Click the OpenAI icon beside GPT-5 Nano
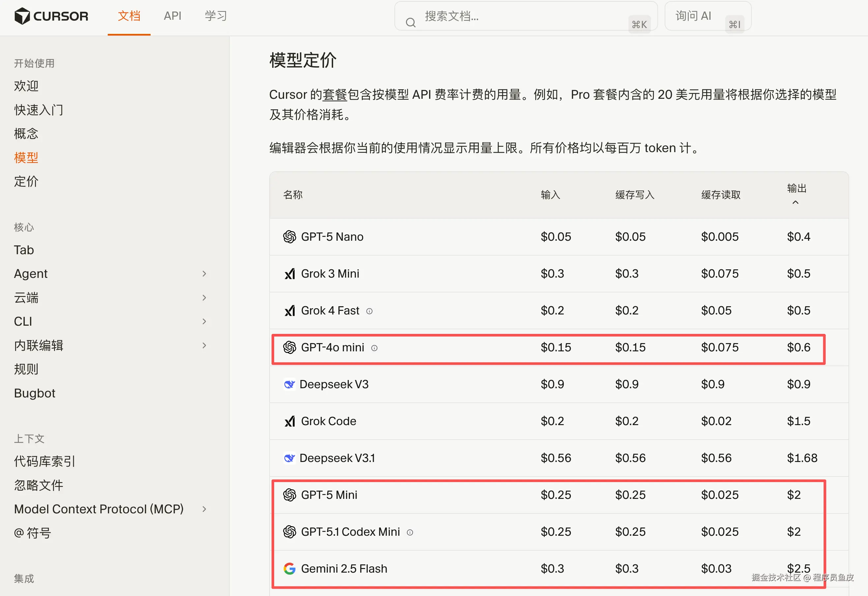868x596 pixels. coord(289,237)
